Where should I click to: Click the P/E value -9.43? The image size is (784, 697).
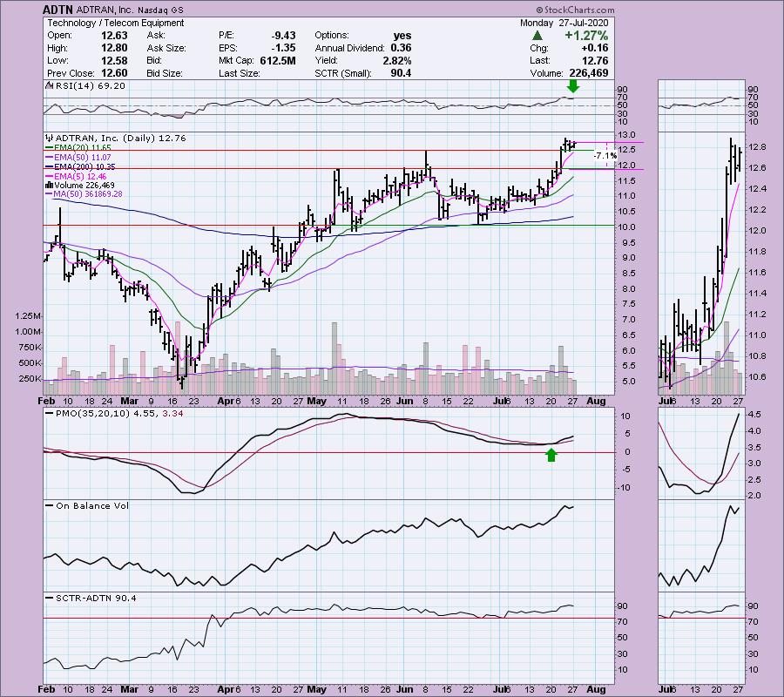(x=283, y=36)
